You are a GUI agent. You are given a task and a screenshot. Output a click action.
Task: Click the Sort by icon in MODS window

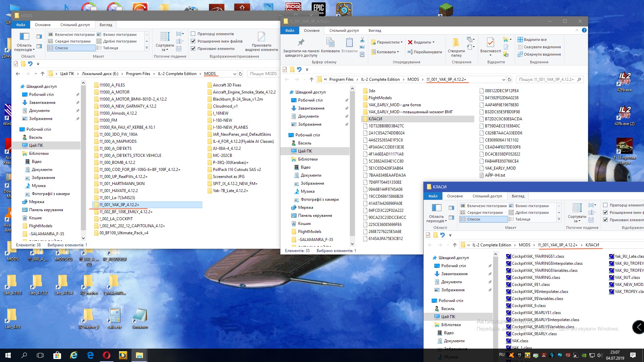point(165,37)
